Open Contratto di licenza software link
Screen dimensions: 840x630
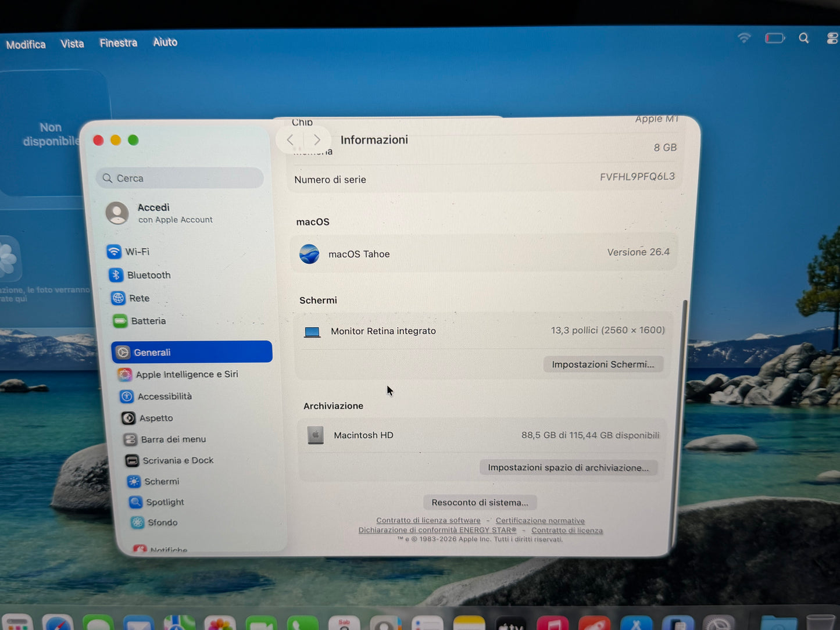point(428,520)
